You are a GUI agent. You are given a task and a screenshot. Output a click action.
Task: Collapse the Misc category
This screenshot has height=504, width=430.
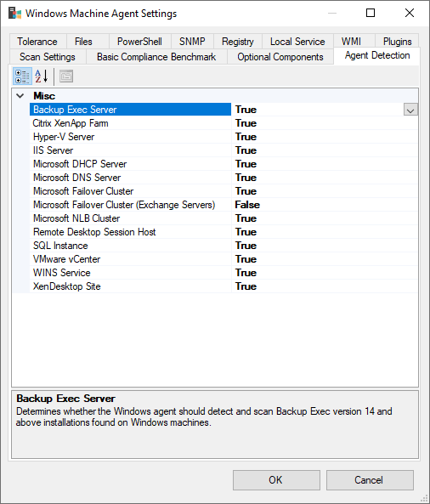pyautogui.click(x=20, y=96)
